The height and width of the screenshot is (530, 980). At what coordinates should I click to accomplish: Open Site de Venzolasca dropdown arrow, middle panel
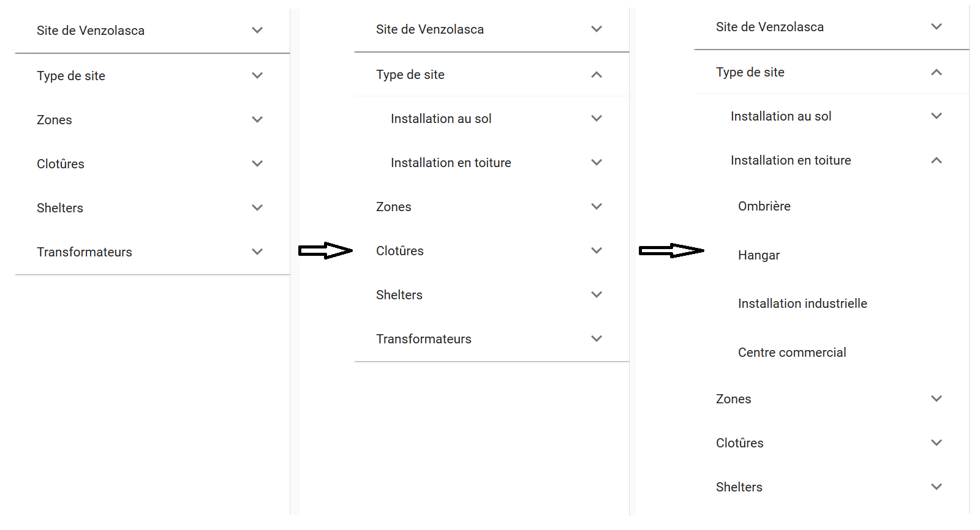(x=597, y=29)
